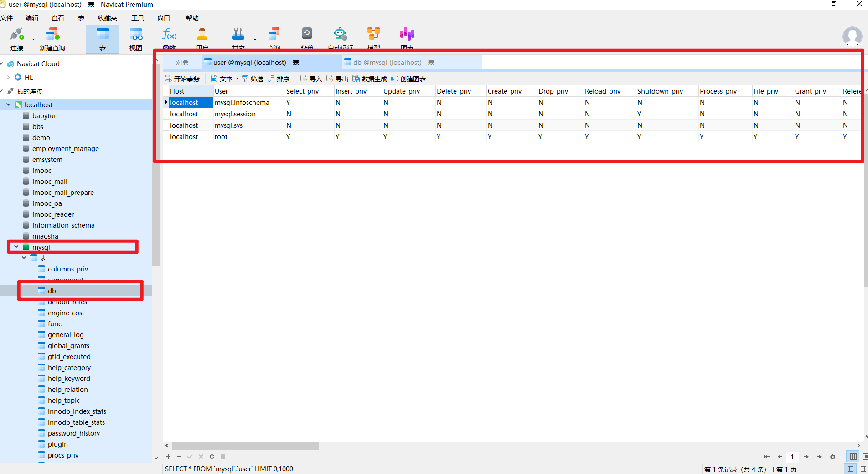This screenshot has width=868, height=474.
Task: Click the 连接 (connection) plug icon
Action: 17,34
